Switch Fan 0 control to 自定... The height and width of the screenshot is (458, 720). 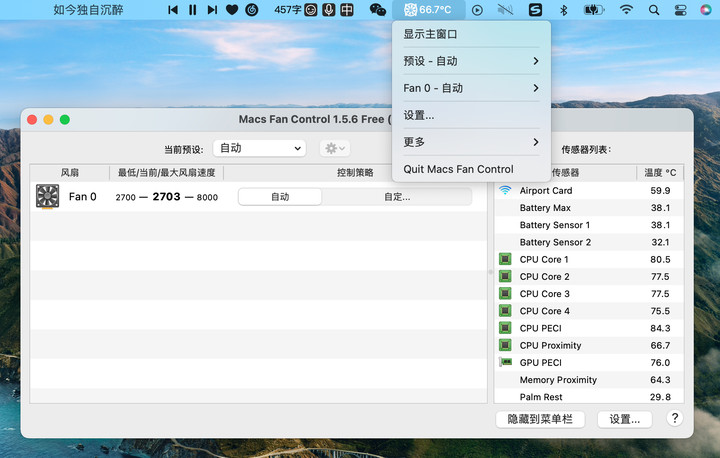click(x=397, y=197)
